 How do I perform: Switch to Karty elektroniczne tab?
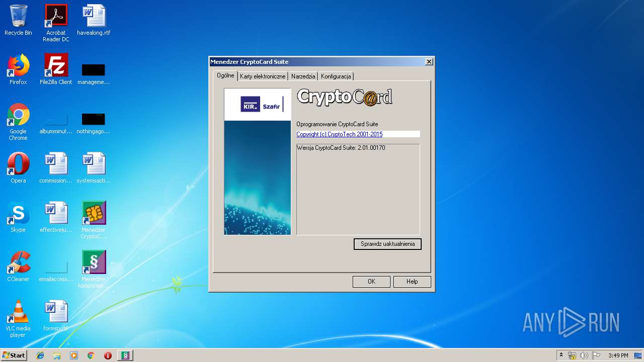coord(263,76)
